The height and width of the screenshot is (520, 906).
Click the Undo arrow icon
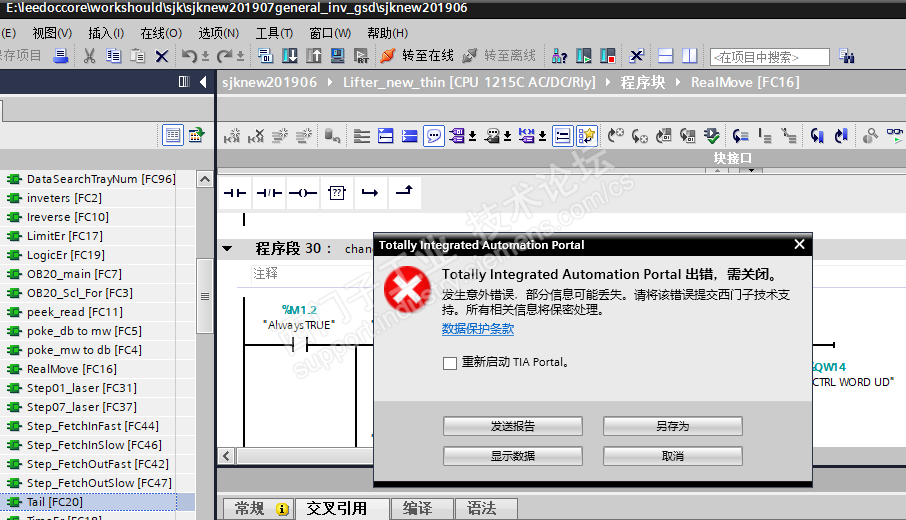(x=189, y=56)
